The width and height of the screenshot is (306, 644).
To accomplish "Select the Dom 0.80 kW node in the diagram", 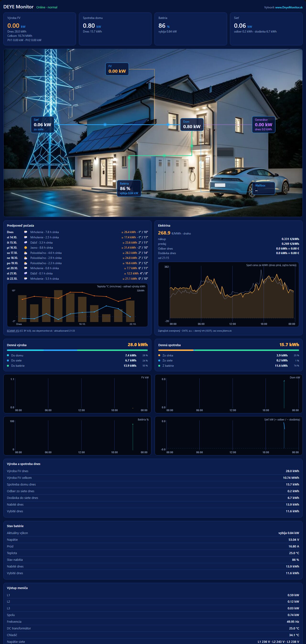I will [x=192, y=125].
